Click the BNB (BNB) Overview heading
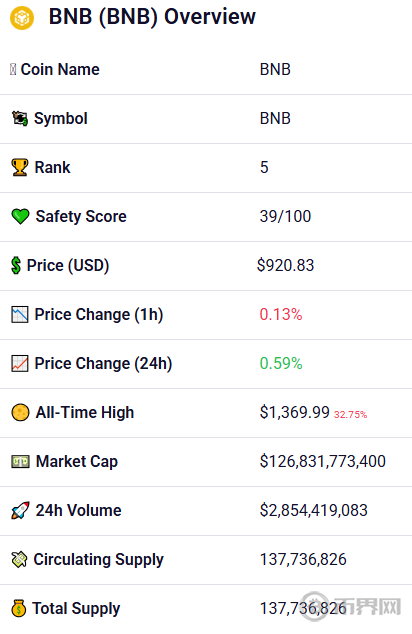Screen dimensions: 412x634 tap(152, 17)
